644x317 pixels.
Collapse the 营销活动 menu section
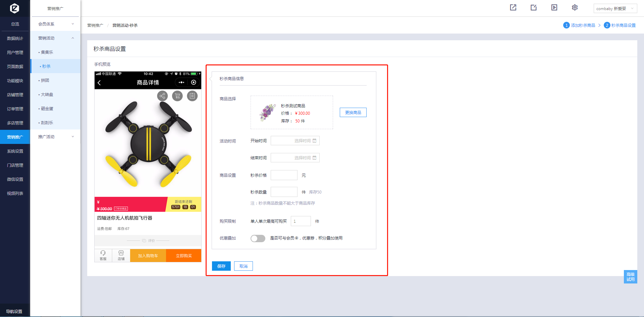click(x=56, y=38)
